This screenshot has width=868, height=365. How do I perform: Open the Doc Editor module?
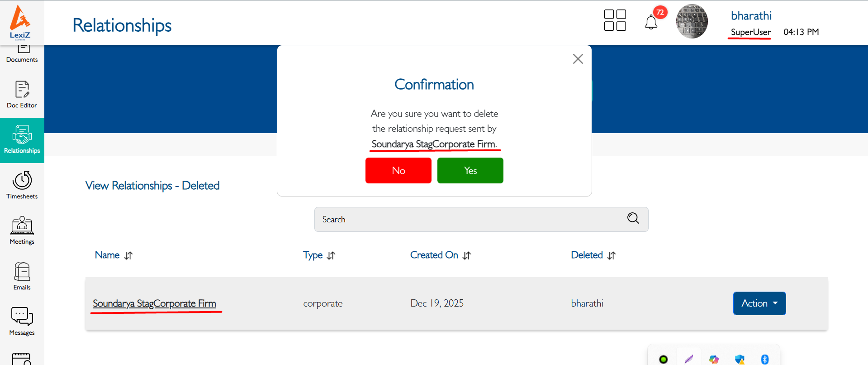22,94
